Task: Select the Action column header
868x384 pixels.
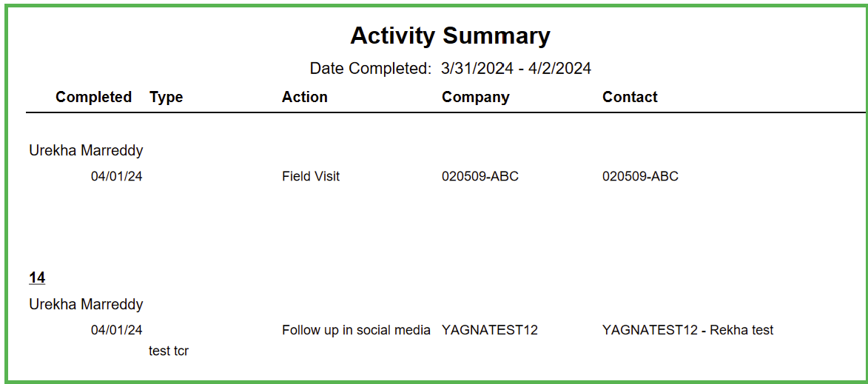Action: pyautogui.click(x=304, y=97)
